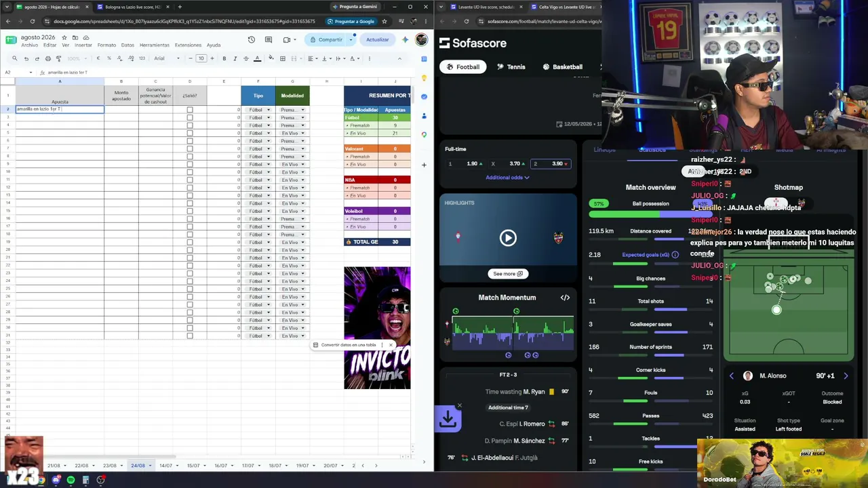This screenshot has height=488, width=868.
Task: Format selection as currency (euro)
Action: pos(98,58)
